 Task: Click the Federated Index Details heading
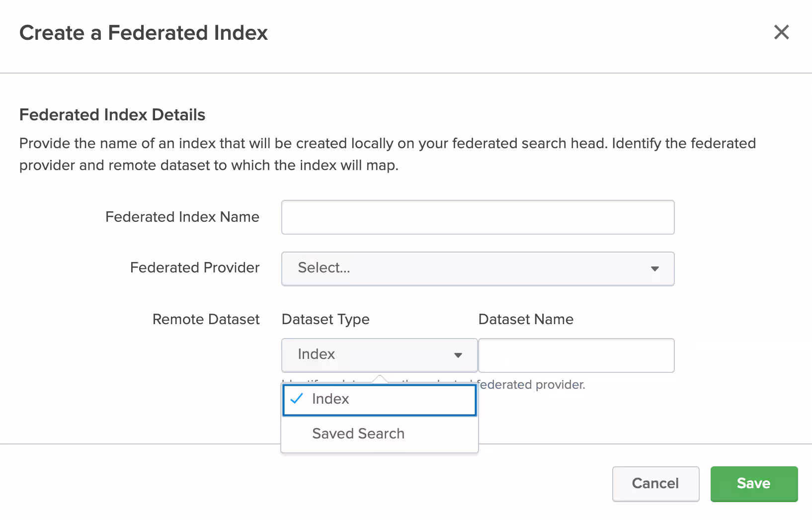click(112, 115)
